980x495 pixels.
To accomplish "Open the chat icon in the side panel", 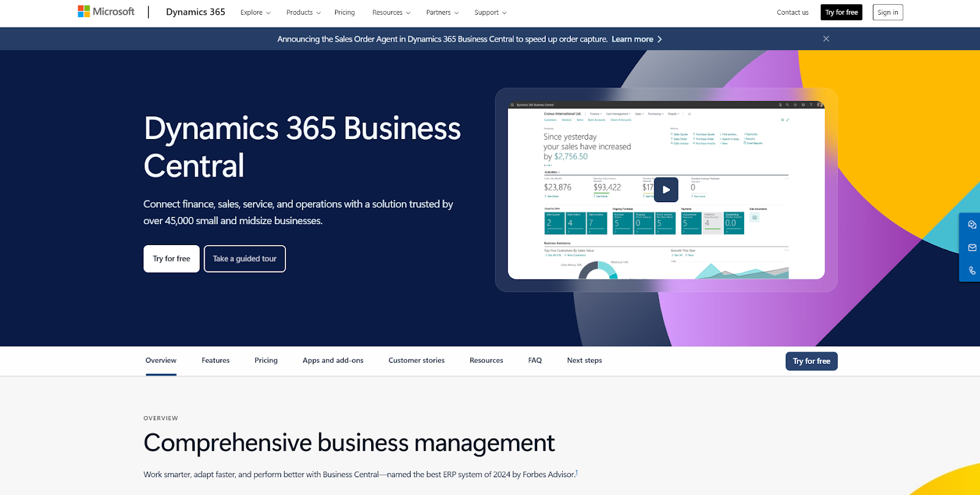I will [972, 225].
